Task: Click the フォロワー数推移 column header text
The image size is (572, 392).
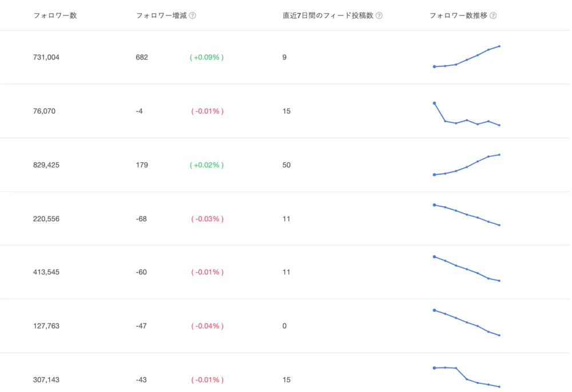Action: (x=458, y=16)
